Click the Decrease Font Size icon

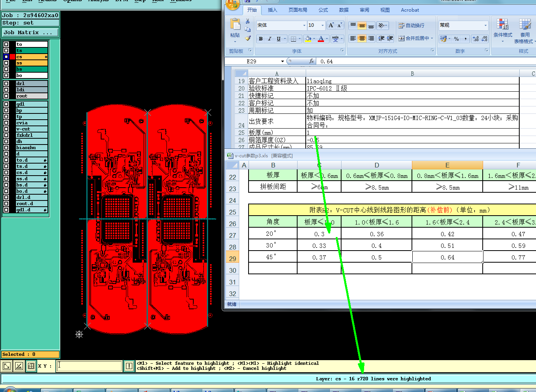pyautogui.click(x=340, y=25)
